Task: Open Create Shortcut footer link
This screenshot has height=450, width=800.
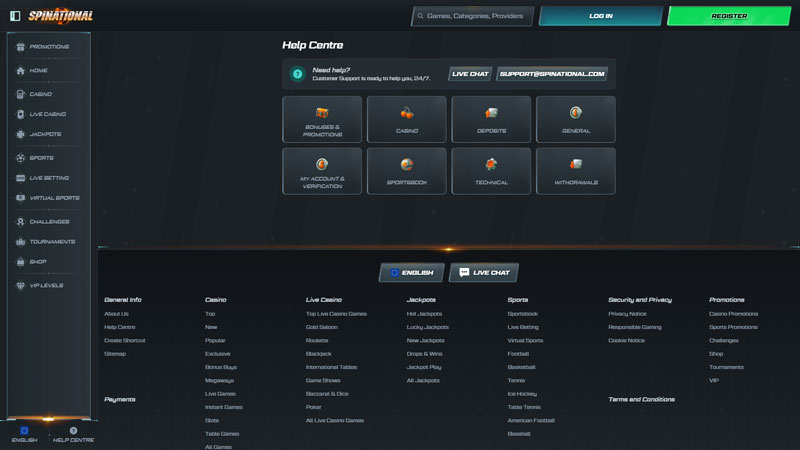Action: point(125,340)
